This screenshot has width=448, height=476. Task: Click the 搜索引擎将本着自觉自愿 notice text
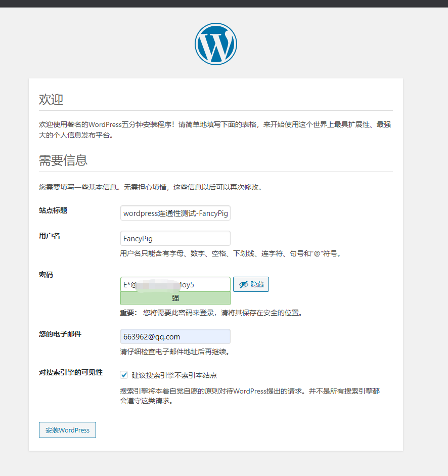(x=250, y=396)
